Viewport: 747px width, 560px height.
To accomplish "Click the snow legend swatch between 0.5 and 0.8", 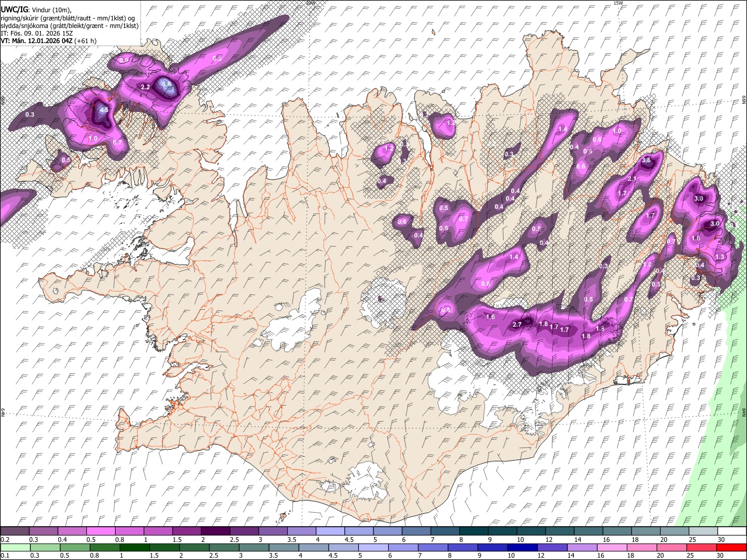I will [100, 531].
